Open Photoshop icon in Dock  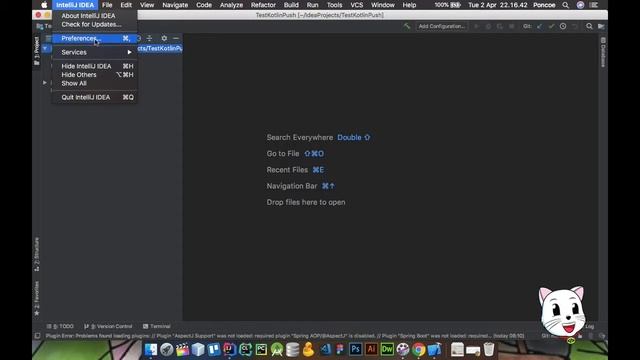pyautogui.click(x=356, y=349)
